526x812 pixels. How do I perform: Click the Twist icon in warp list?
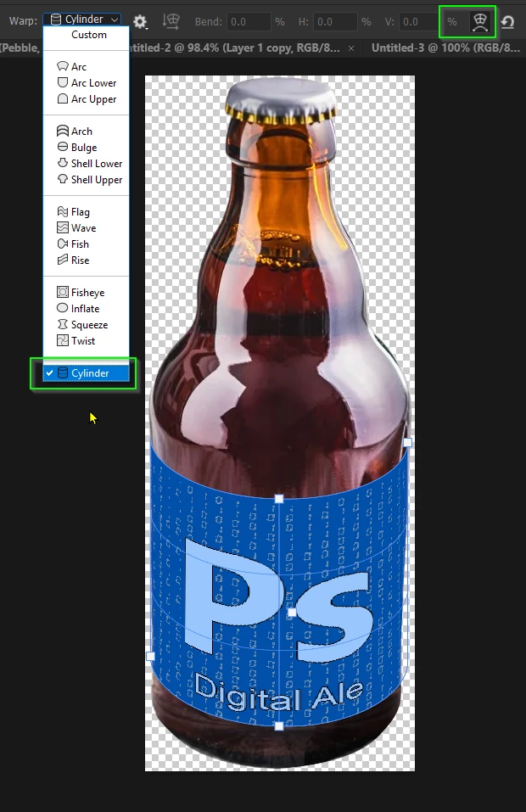[x=63, y=340]
